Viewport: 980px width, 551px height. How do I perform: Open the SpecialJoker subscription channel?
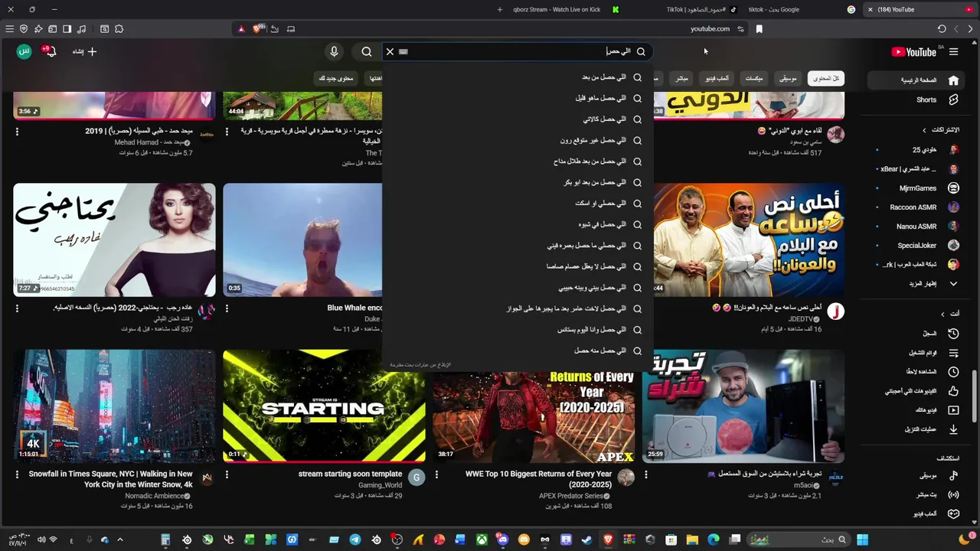pos(916,246)
